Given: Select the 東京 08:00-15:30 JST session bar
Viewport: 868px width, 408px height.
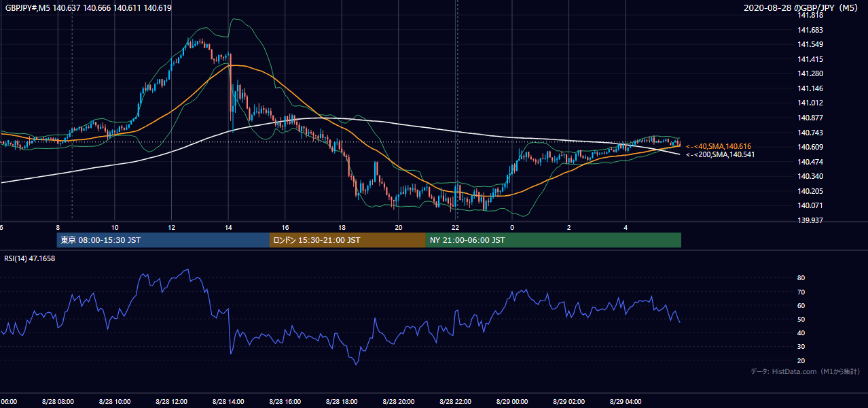Looking at the screenshot, I should (x=163, y=240).
